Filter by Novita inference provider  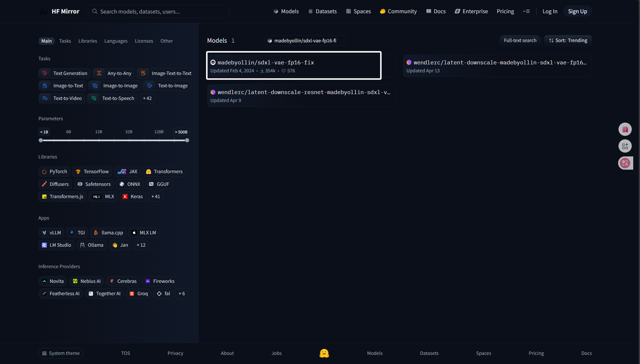coord(53,281)
